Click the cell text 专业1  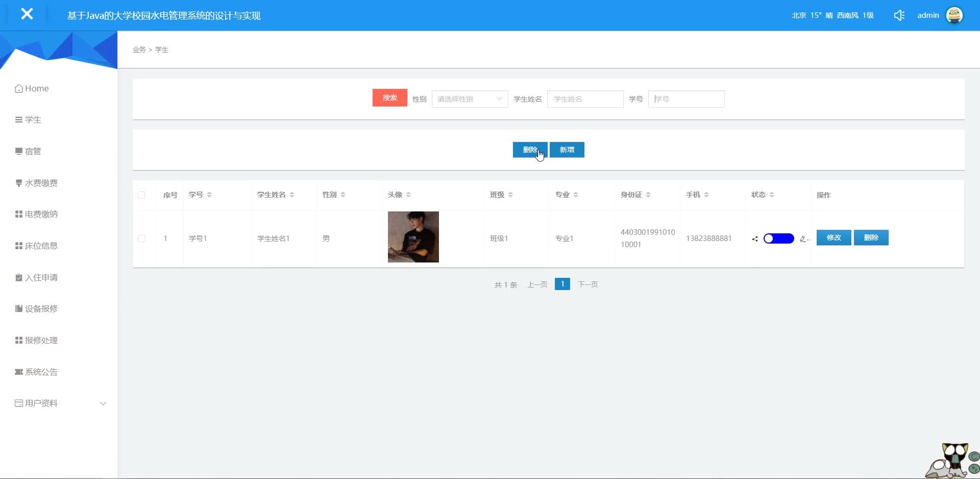point(565,238)
